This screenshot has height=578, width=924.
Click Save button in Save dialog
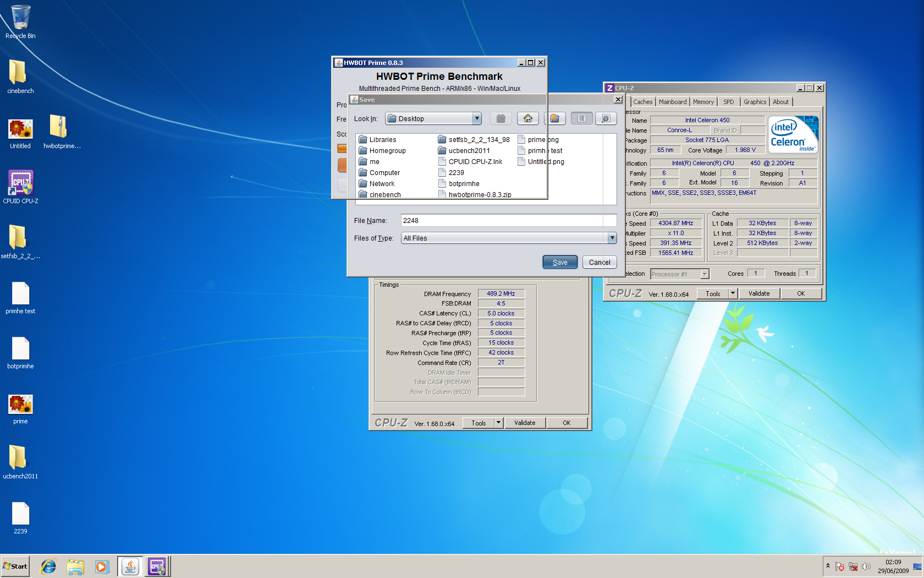pyautogui.click(x=560, y=262)
